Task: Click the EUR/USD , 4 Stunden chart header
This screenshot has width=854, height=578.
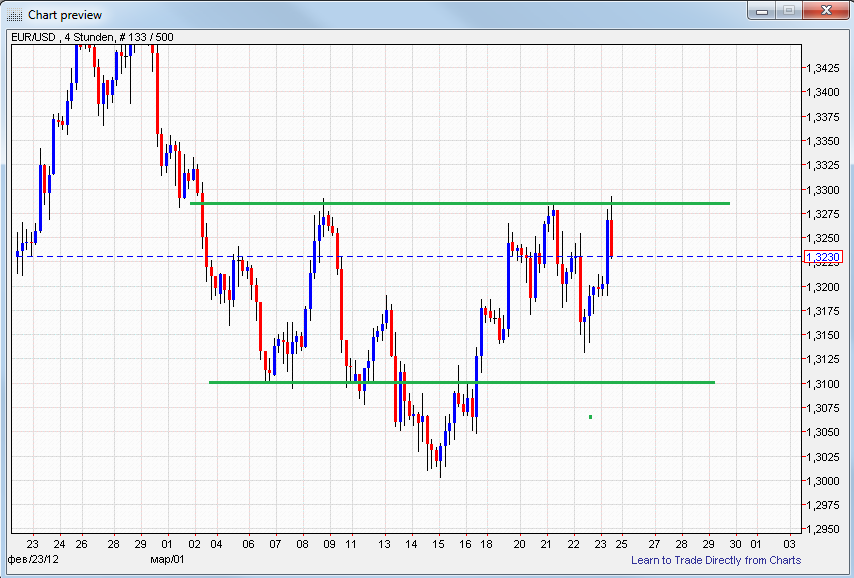Action: coord(92,38)
